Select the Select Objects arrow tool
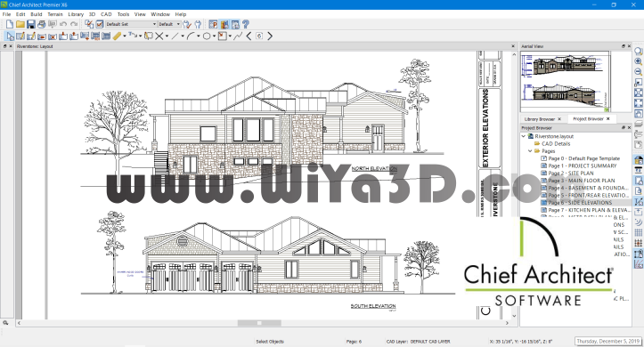This screenshot has width=644, height=347. 10,36
